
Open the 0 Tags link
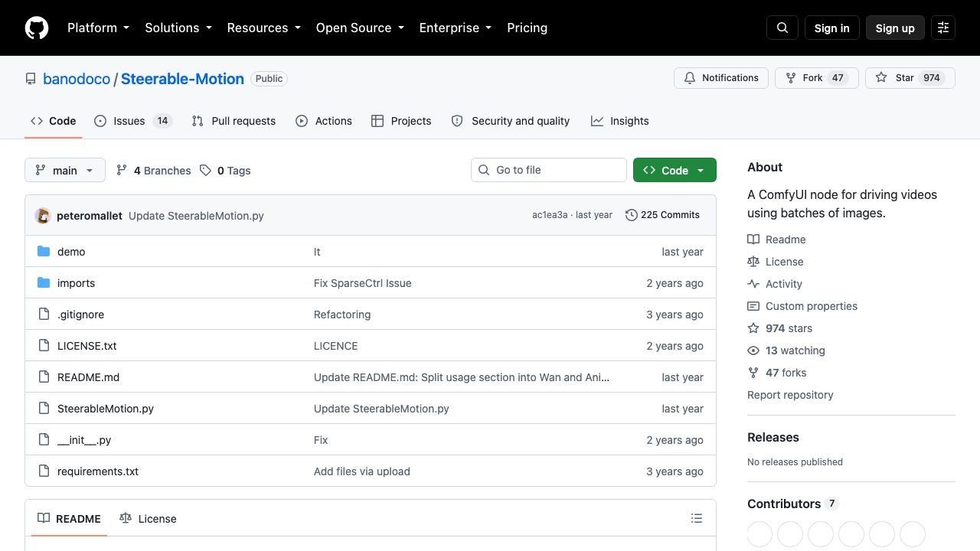click(x=225, y=171)
